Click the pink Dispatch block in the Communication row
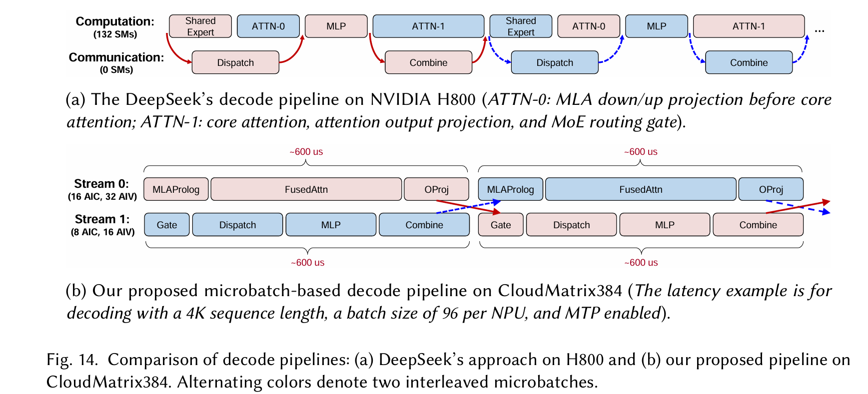The width and height of the screenshot is (868, 394). pos(235,62)
